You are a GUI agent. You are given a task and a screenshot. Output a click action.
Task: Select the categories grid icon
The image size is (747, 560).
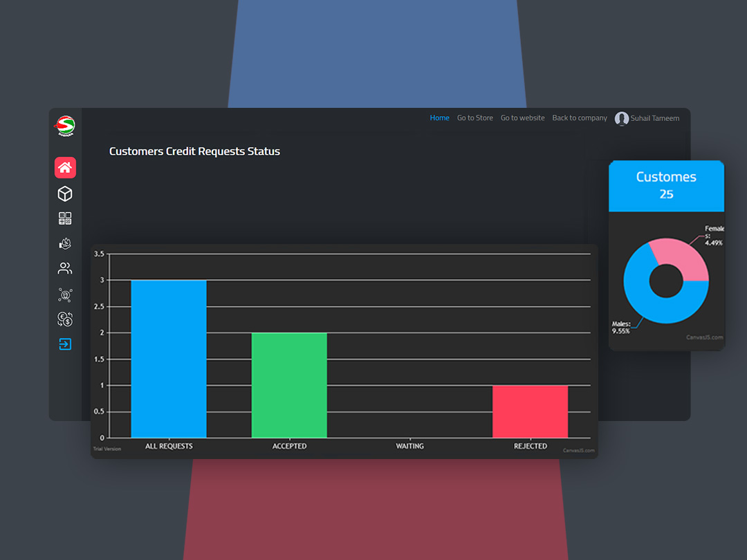(65, 218)
